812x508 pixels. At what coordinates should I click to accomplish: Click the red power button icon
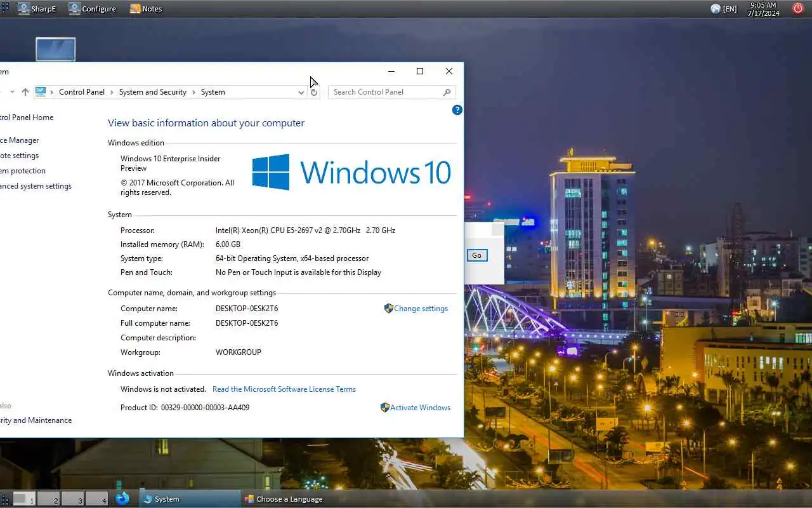(x=798, y=8)
